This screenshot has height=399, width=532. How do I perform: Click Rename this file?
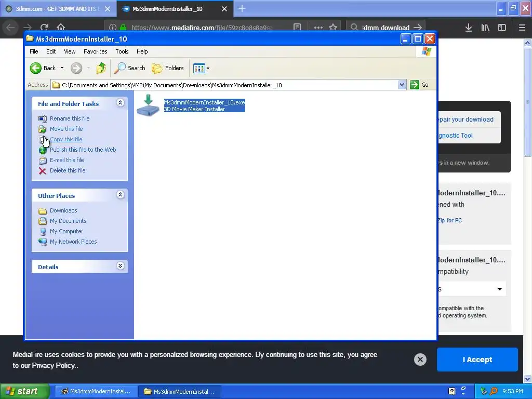click(x=70, y=118)
